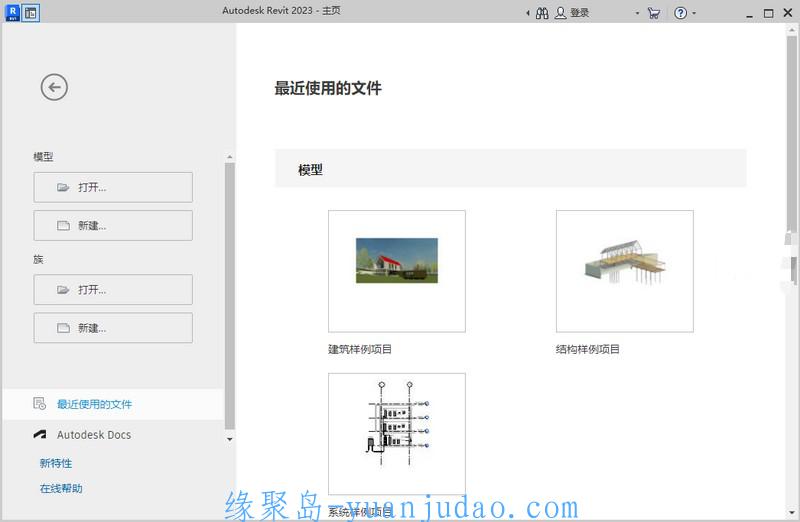Open the 结构样例项目 thumbnail
The height and width of the screenshot is (522, 800).
point(624,271)
